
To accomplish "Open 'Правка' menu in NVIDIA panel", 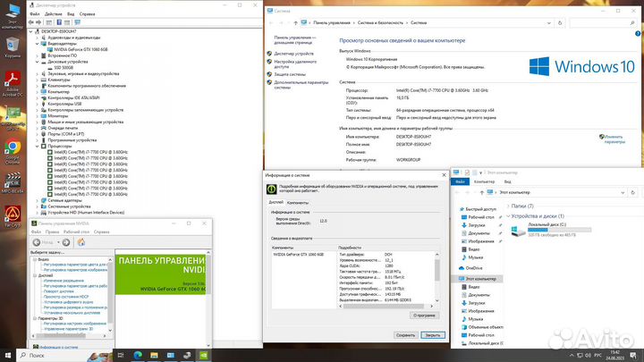I will click(52, 232).
